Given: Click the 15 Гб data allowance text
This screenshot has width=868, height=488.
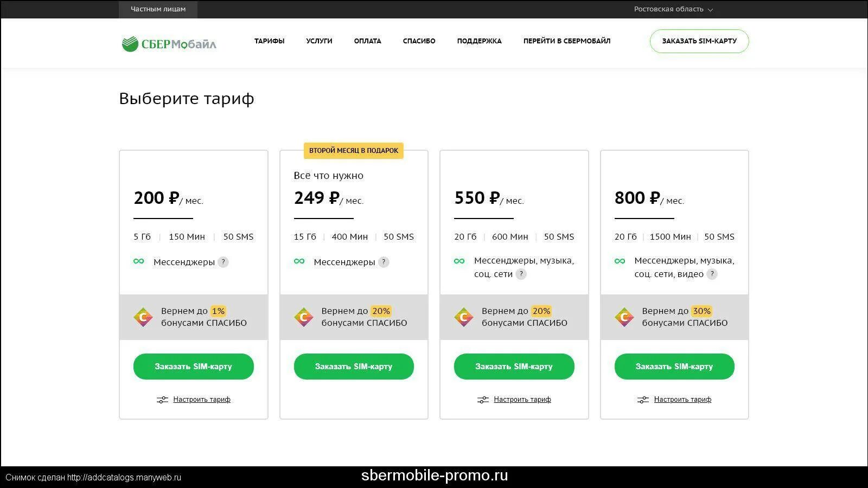Looking at the screenshot, I should 305,237.
